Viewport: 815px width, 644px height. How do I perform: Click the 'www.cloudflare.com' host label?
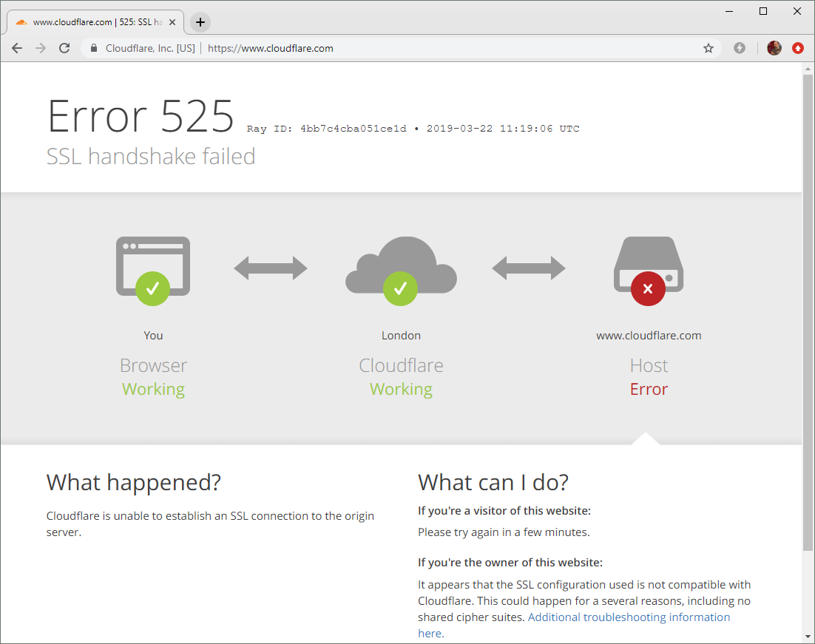click(649, 335)
